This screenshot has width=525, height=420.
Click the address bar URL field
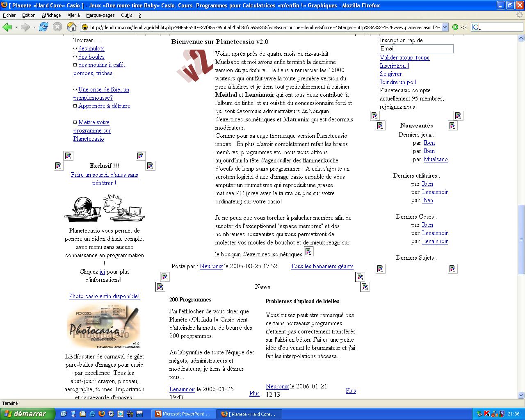coord(265,27)
